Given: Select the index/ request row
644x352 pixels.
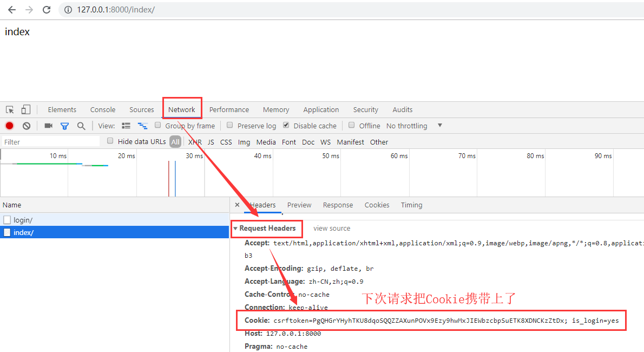Looking at the screenshot, I should 115,232.
